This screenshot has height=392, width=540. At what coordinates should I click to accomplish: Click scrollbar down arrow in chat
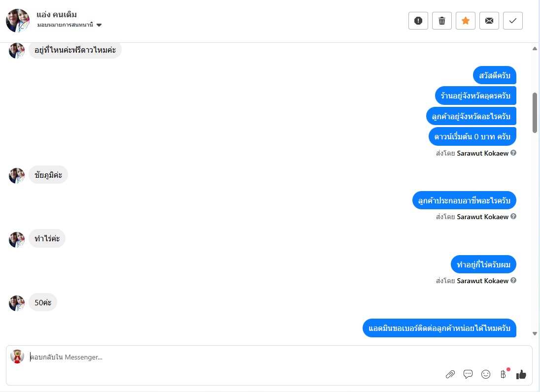535,333
